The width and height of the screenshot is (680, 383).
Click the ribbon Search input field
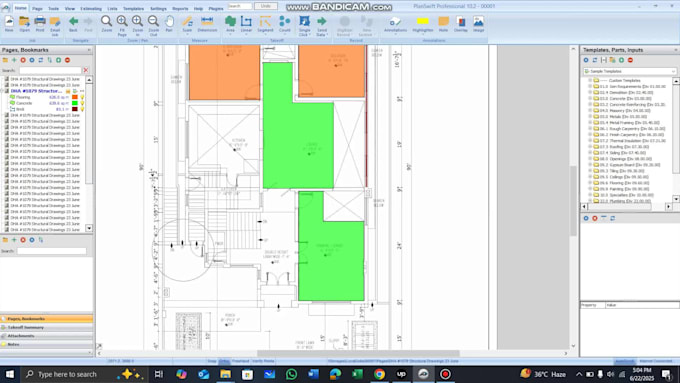coord(240,6)
